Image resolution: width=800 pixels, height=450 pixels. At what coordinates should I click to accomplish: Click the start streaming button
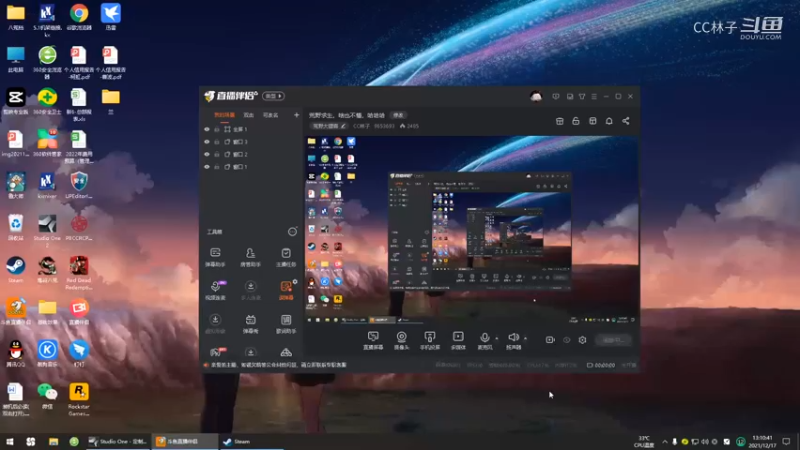click(x=613, y=340)
